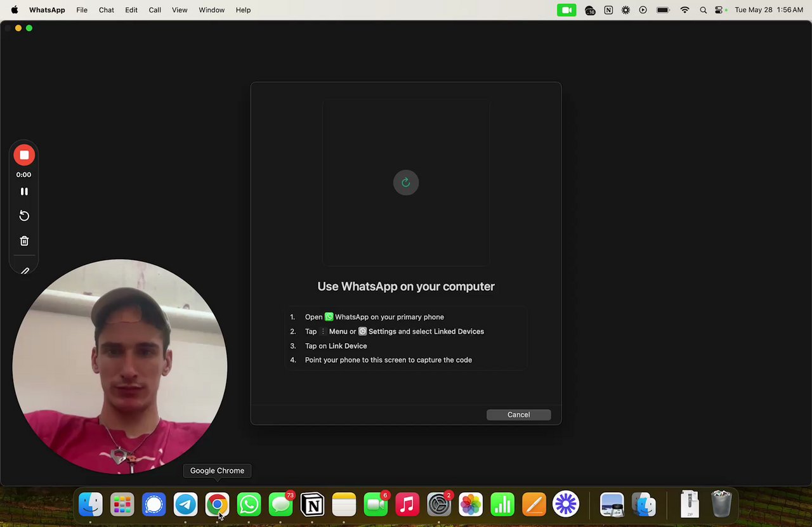Launch Notion from the Dock
The width and height of the screenshot is (812, 527).
point(312,505)
